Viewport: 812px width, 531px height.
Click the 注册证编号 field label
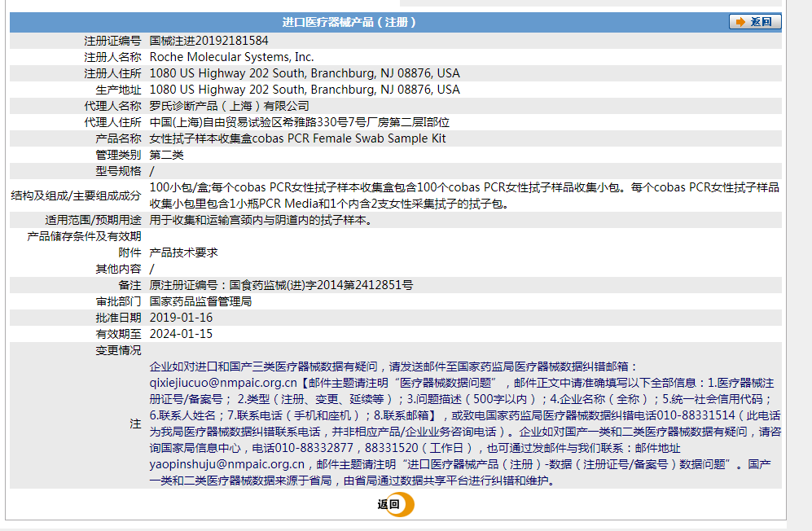(x=112, y=41)
